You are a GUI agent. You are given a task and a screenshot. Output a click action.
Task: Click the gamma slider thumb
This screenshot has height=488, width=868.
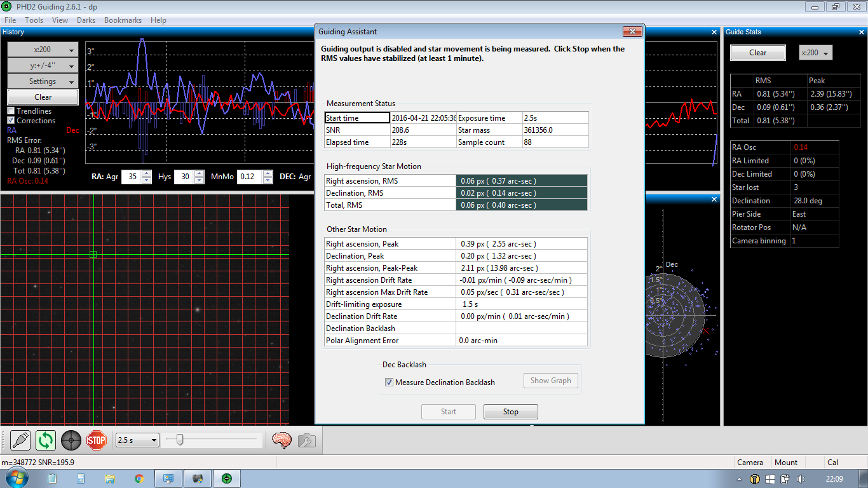tap(180, 439)
